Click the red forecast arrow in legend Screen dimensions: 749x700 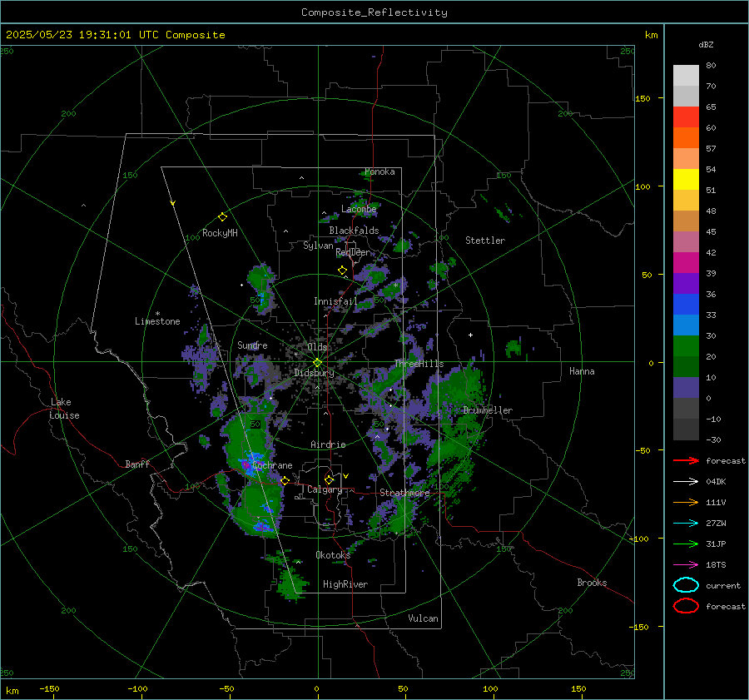click(x=686, y=460)
